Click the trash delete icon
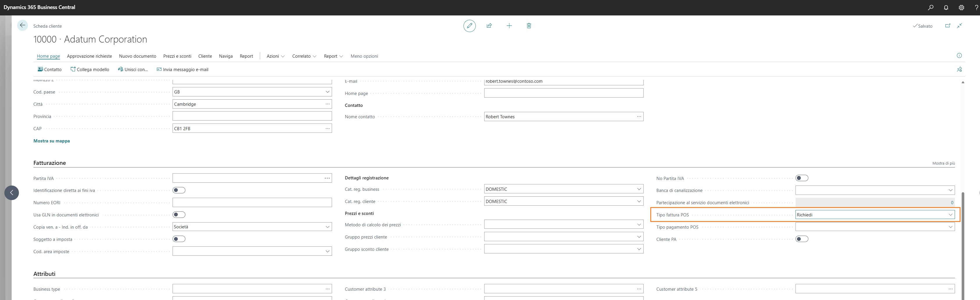 529,26
